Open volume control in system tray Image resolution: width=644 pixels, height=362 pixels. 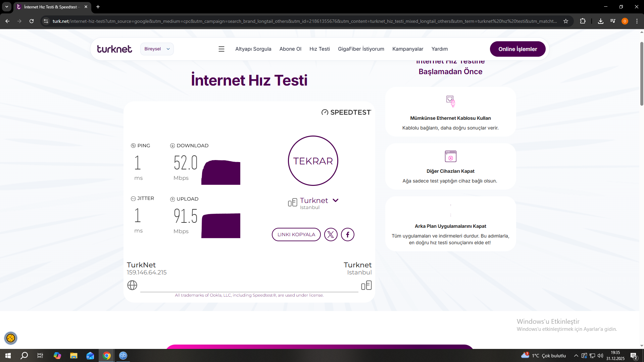coord(600,356)
